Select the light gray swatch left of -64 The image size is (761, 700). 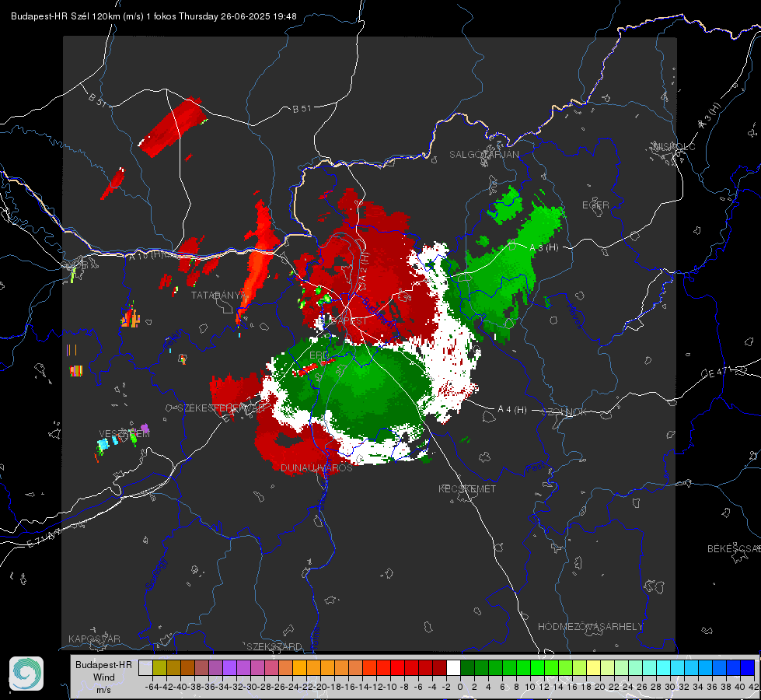click(x=145, y=667)
